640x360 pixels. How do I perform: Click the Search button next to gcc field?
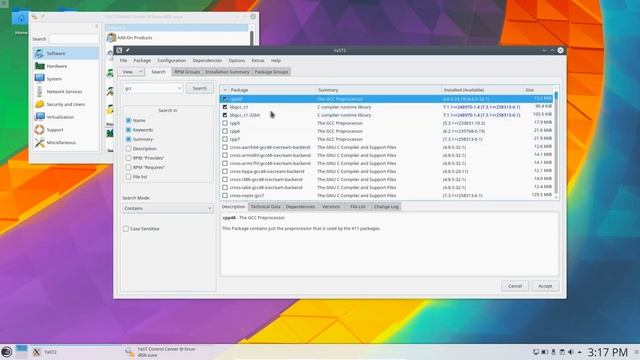tap(200, 88)
